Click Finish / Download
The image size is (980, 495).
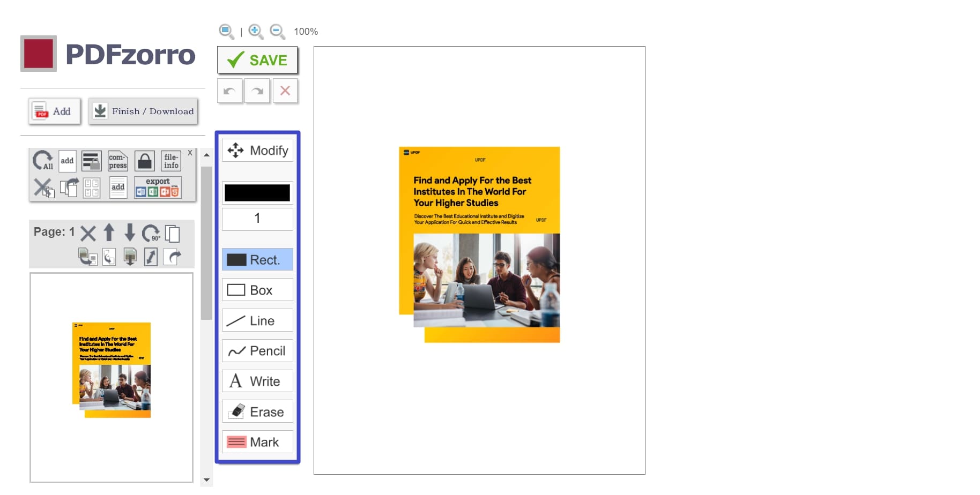143,111
